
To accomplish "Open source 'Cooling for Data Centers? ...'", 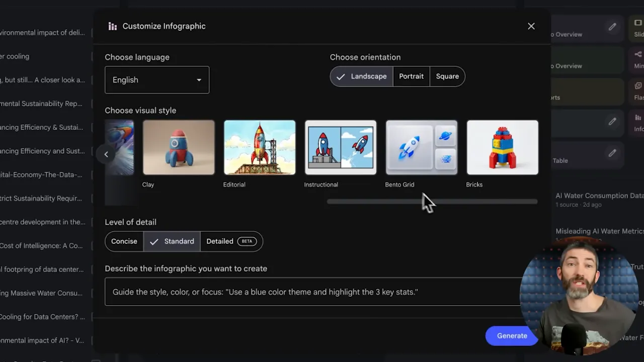I will coord(43,317).
